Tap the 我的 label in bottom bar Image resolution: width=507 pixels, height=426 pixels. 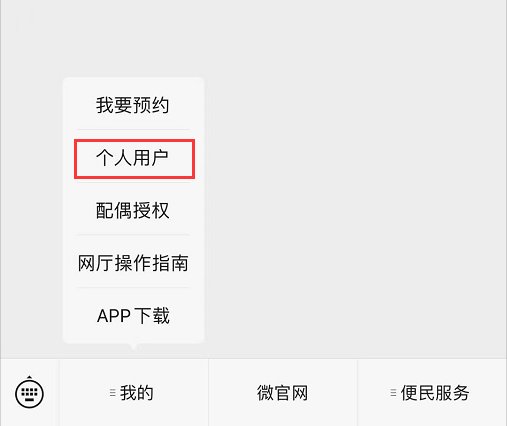pyautogui.click(x=137, y=393)
